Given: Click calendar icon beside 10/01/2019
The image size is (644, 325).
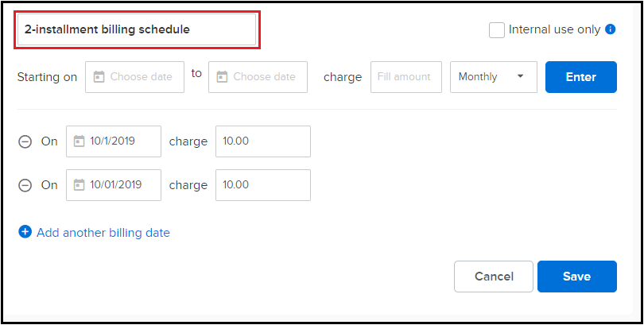Looking at the screenshot, I should click(x=79, y=184).
